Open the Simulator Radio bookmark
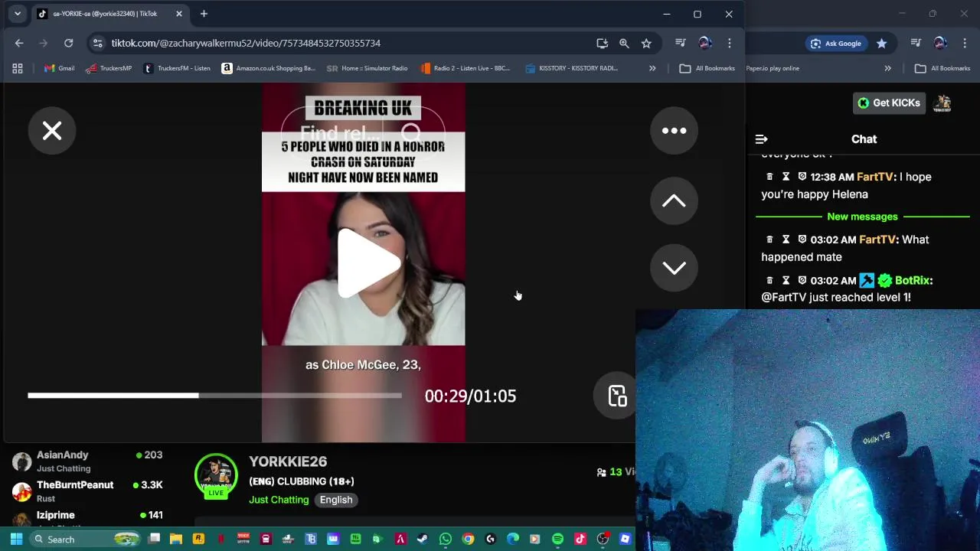Image resolution: width=980 pixels, height=551 pixels. point(367,68)
